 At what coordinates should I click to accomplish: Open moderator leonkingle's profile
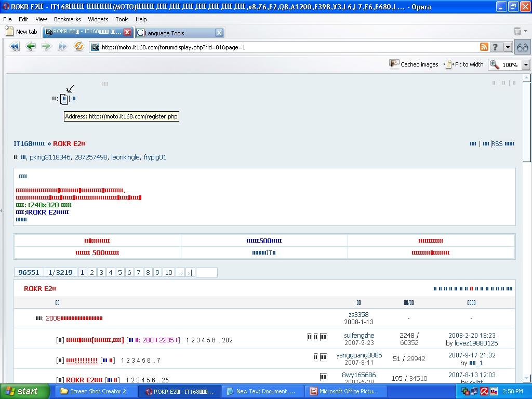coord(125,157)
